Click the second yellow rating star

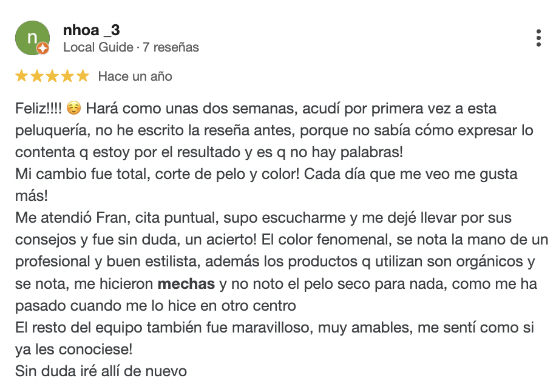(36, 76)
